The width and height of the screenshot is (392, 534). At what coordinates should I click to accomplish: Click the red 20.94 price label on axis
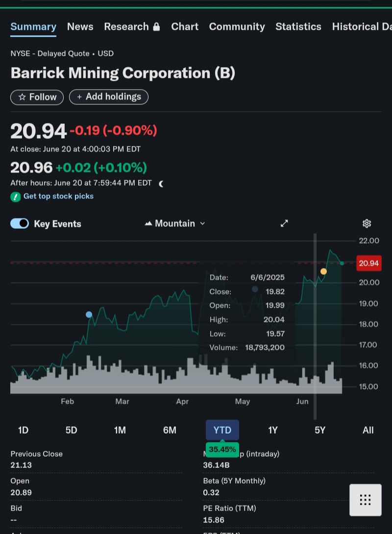(369, 263)
